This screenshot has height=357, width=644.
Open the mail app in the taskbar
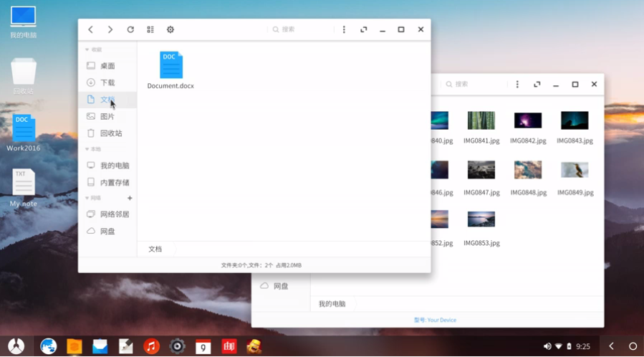click(100, 346)
